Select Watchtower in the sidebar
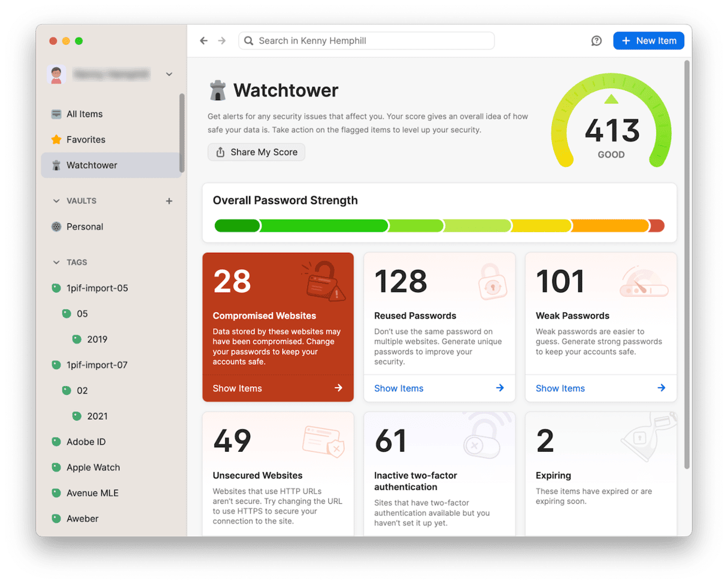 coord(92,165)
